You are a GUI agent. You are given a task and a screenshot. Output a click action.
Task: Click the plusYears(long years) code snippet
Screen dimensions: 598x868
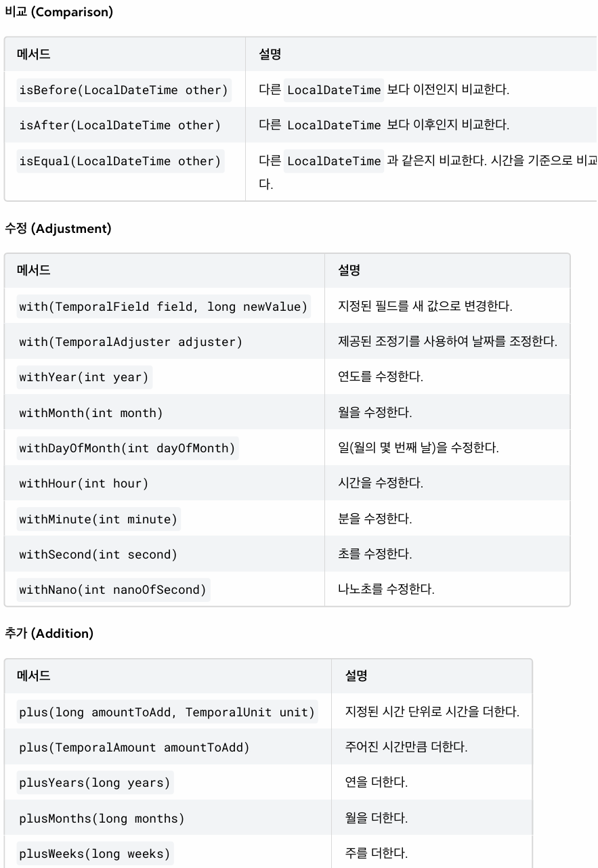(x=95, y=783)
